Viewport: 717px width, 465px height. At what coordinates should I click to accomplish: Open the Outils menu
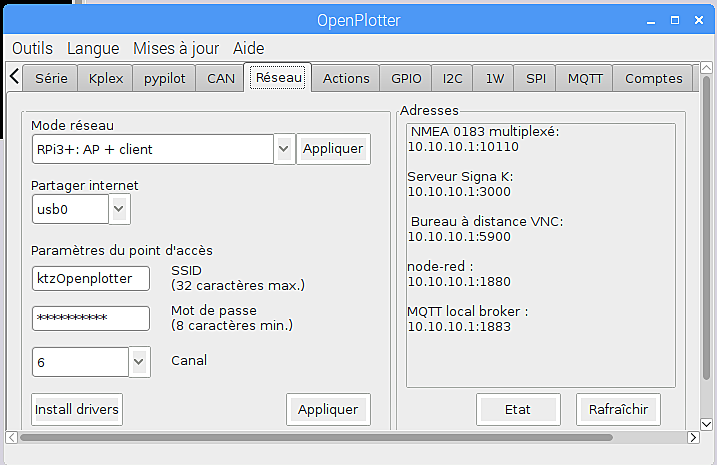[x=32, y=48]
